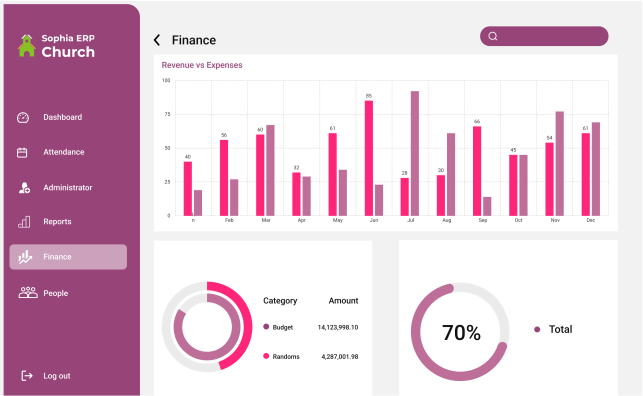The height and width of the screenshot is (396, 643).
Task: Click the Log out link
Action: coord(57,376)
